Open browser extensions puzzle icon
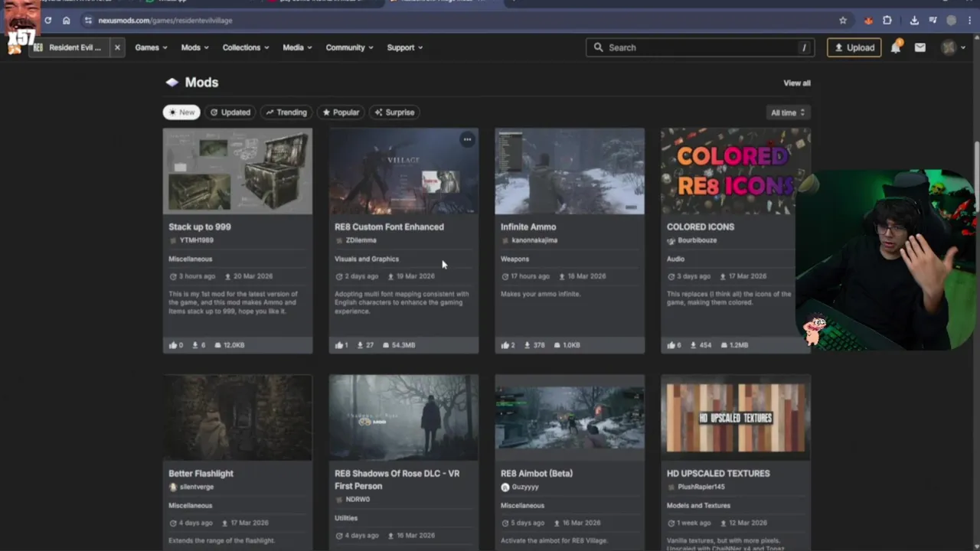Image resolution: width=980 pixels, height=551 pixels. (887, 21)
